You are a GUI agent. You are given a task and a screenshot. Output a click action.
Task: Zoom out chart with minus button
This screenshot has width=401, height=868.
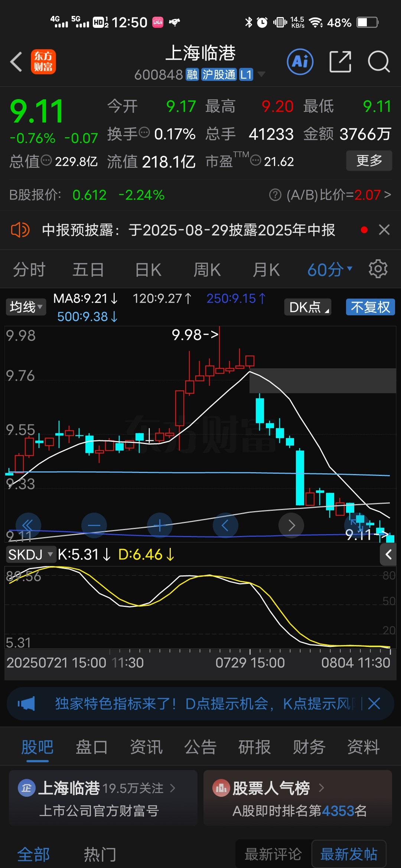pos(94,525)
